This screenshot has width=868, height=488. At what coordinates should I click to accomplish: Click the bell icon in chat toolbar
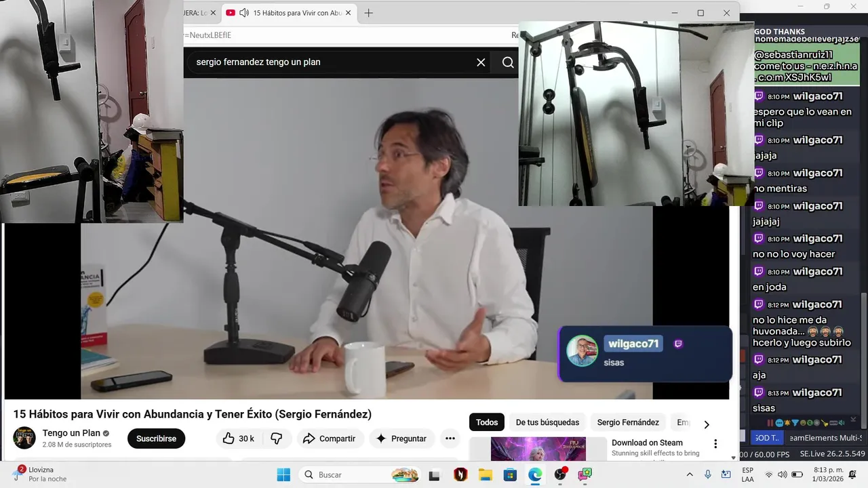point(787,422)
